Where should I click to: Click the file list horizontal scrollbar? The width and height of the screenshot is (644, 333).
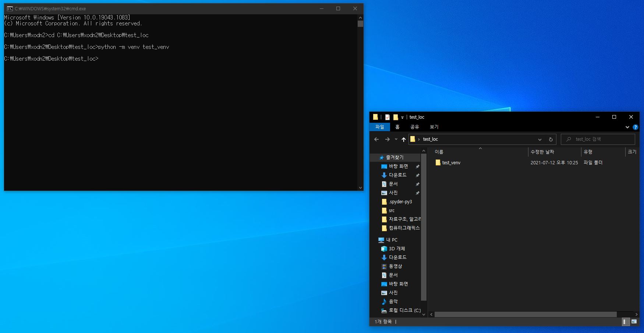(526, 314)
